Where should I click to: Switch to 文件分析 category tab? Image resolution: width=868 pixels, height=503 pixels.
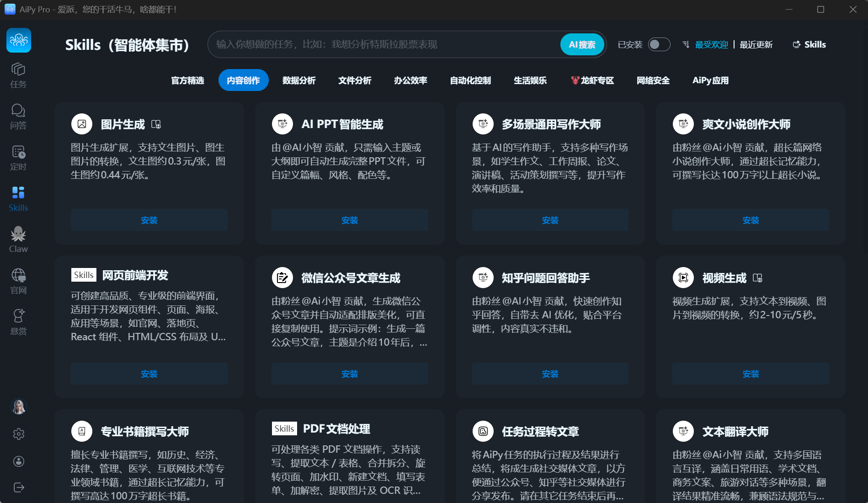[x=355, y=80]
